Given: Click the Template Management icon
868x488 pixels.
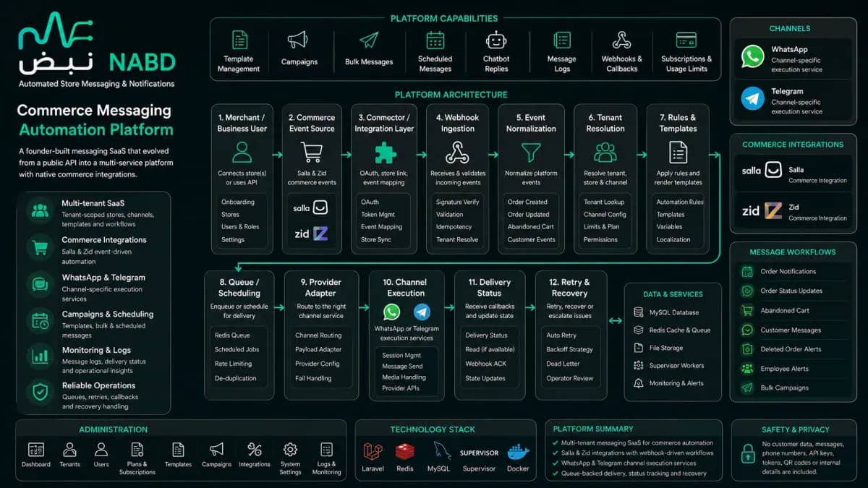Looking at the screenshot, I should pos(239,40).
